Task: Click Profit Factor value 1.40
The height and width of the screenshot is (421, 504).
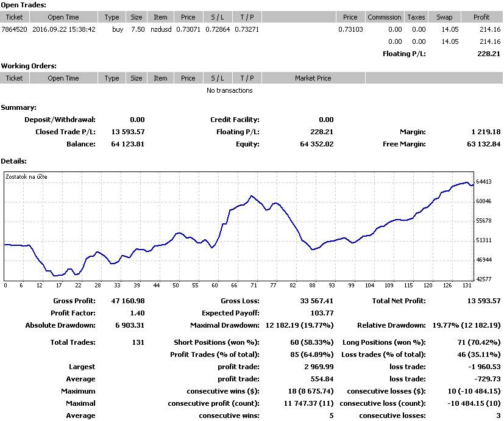Action: pos(138,313)
